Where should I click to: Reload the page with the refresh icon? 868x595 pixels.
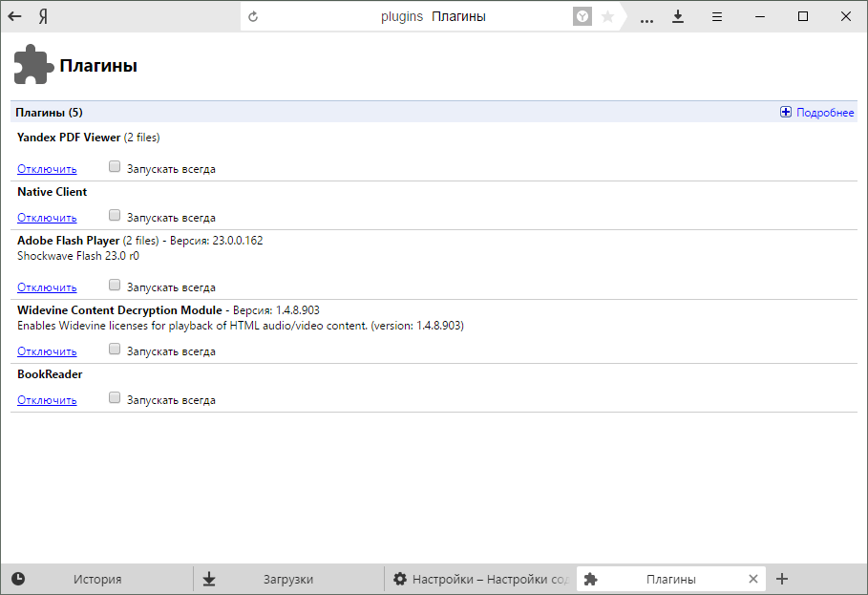pyautogui.click(x=253, y=16)
